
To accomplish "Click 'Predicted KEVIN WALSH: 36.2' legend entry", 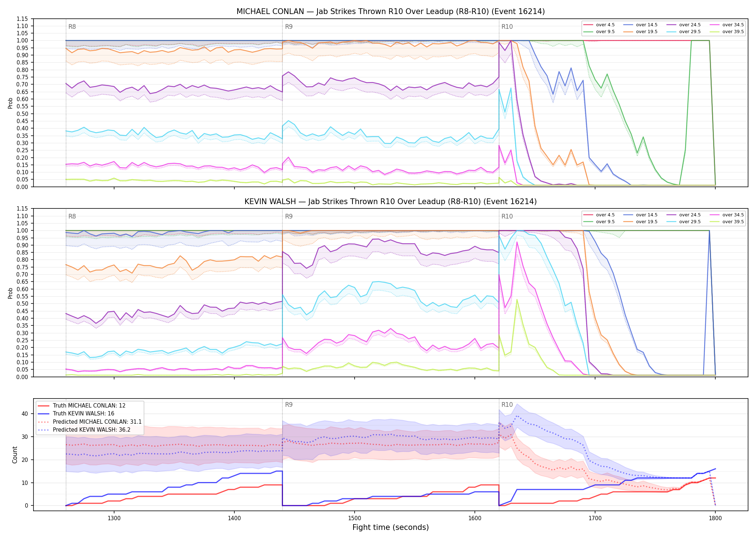I will 89,430.
